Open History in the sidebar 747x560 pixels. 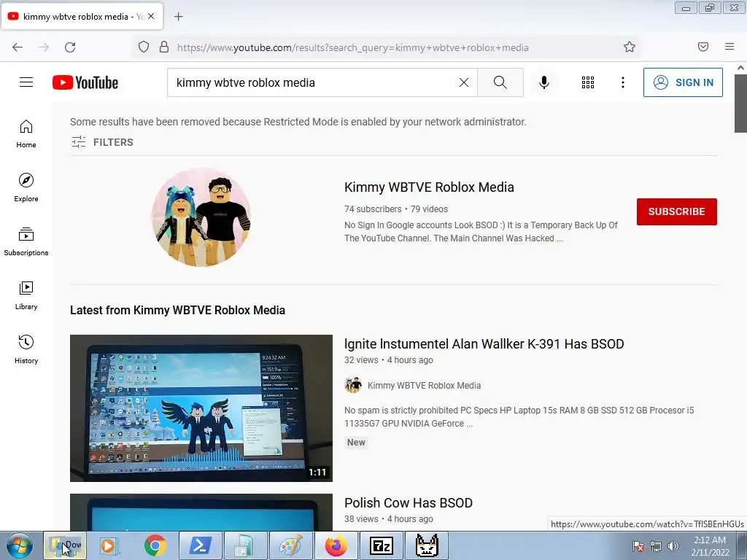[x=26, y=349]
